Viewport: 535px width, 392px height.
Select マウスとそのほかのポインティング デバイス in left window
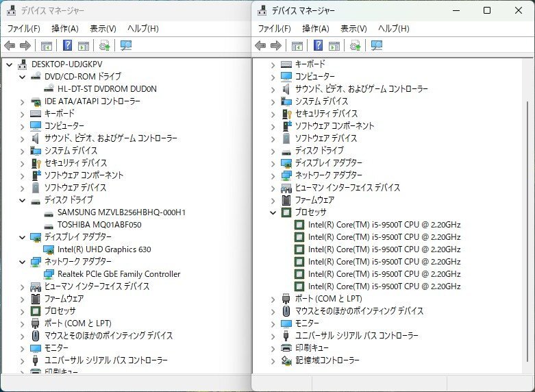click(x=108, y=335)
